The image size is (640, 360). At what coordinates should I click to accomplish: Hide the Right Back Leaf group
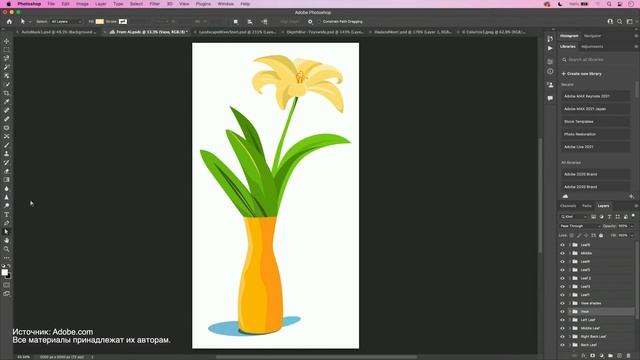pos(562,337)
